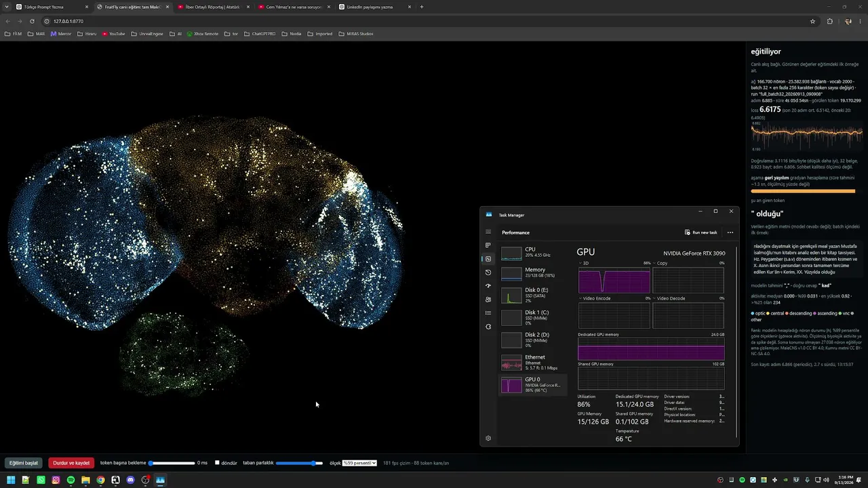This screenshot has height=488, width=868.
Task: Click the "Eğitimi başlat" button
Action: pyautogui.click(x=23, y=463)
